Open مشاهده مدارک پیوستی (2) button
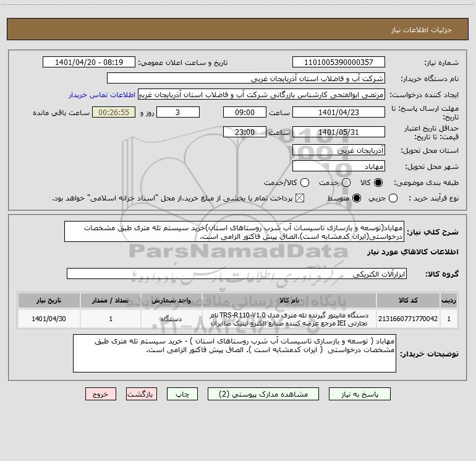This screenshot has width=476, height=461. (263, 394)
